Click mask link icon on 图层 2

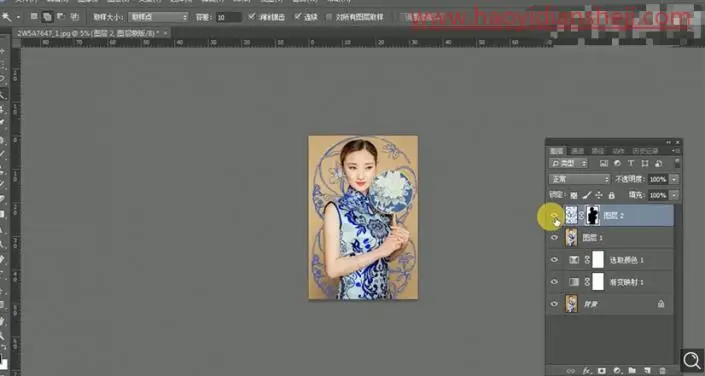pyautogui.click(x=582, y=215)
